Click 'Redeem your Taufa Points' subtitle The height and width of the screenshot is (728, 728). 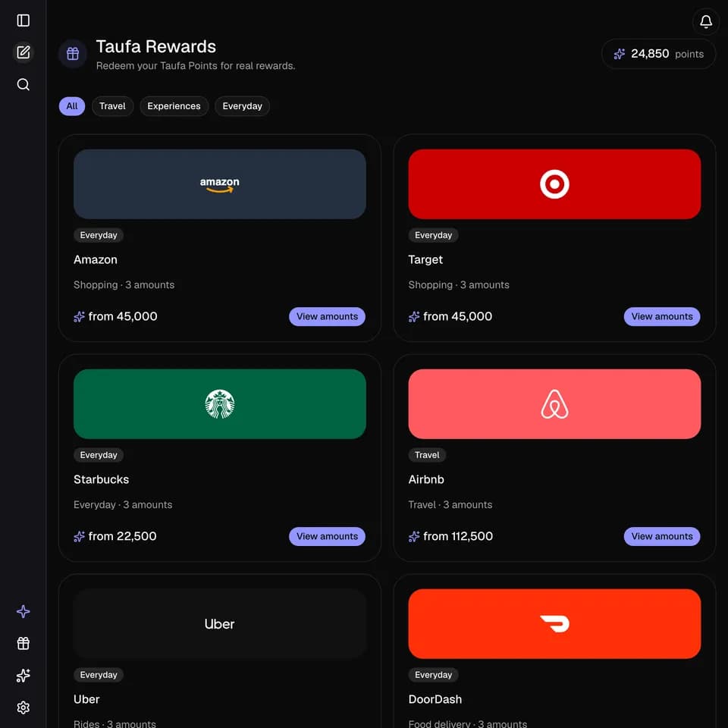(196, 66)
